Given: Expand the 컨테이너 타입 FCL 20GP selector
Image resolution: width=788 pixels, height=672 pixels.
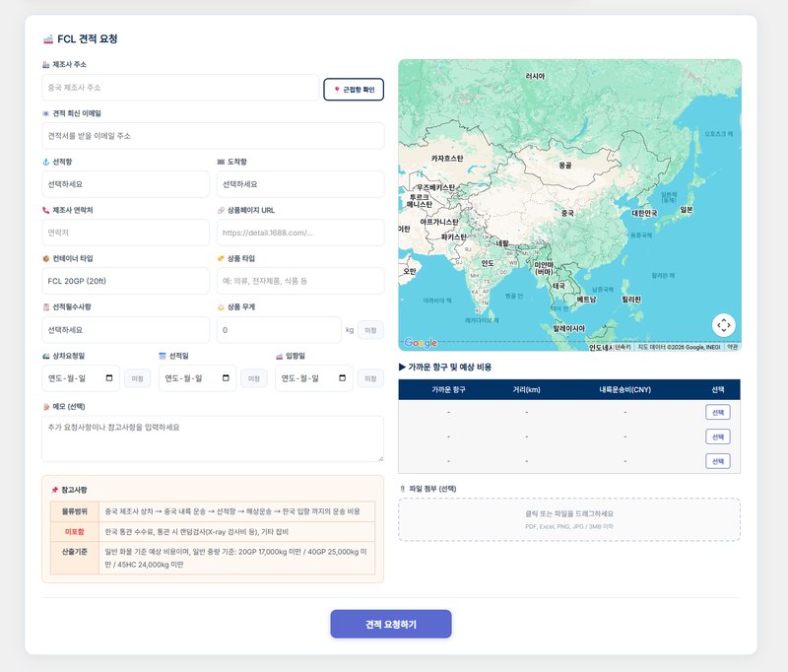Looking at the screenshot, I should click(125, 281).
